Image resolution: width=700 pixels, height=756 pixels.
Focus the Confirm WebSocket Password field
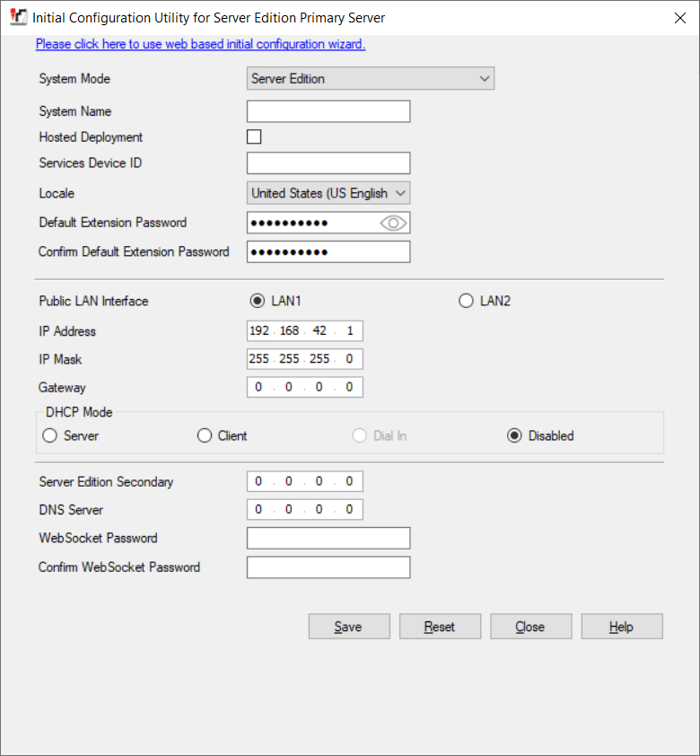click(328, 567)
